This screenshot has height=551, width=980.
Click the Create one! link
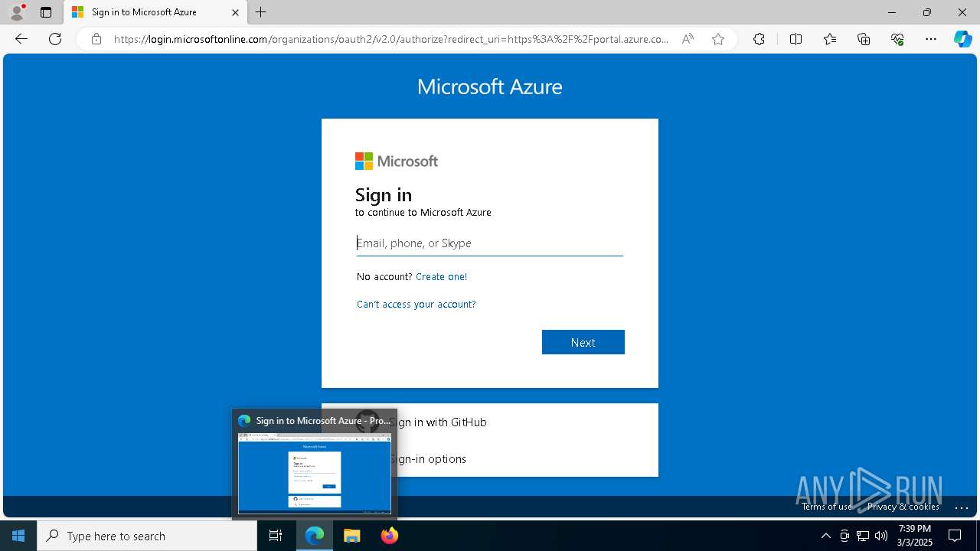(441, 276)
